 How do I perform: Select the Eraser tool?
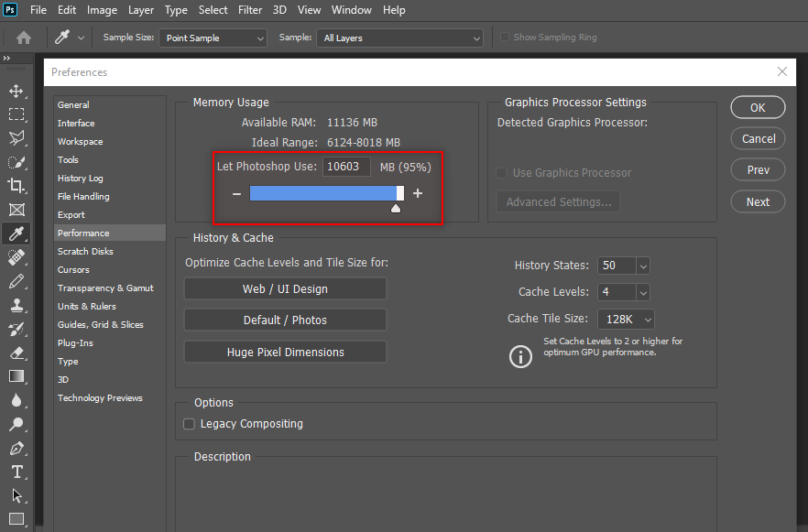16,353
